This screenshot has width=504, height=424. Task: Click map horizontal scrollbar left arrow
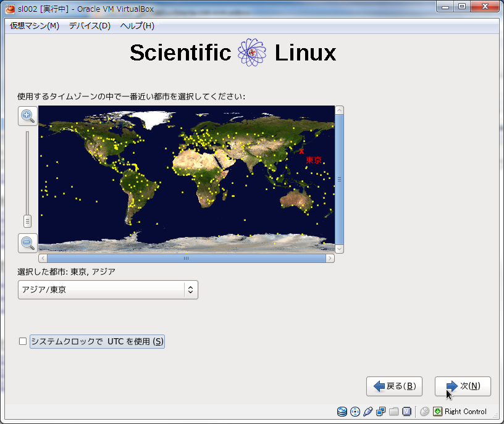click(x=43, y=258)
